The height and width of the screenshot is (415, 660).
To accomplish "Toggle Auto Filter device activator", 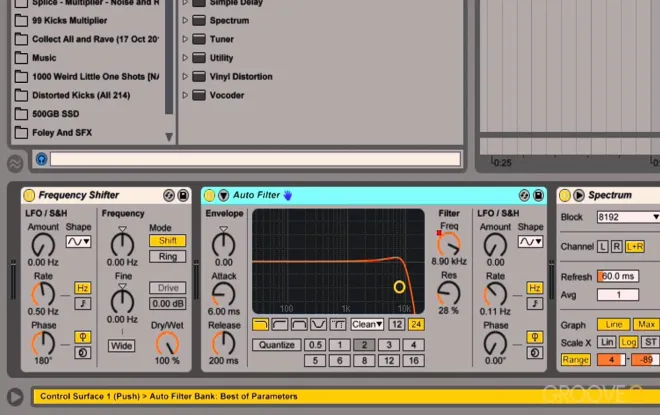I will click(209, 195).
